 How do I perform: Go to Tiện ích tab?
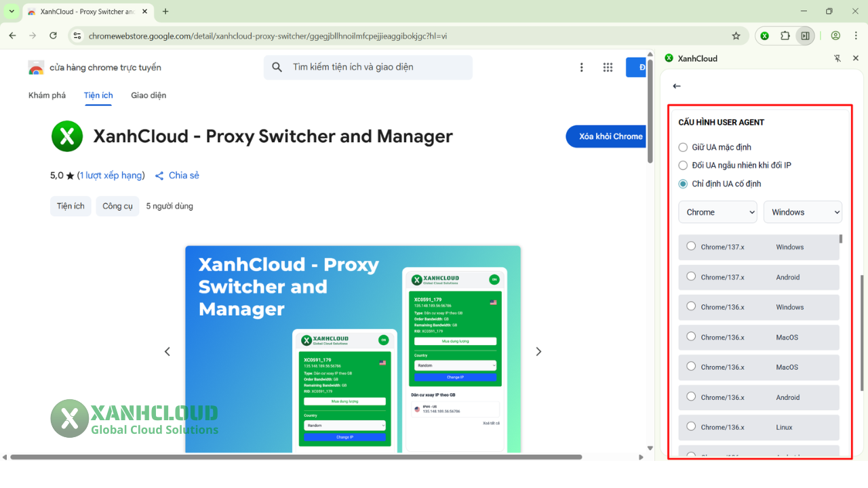(98, 96)
